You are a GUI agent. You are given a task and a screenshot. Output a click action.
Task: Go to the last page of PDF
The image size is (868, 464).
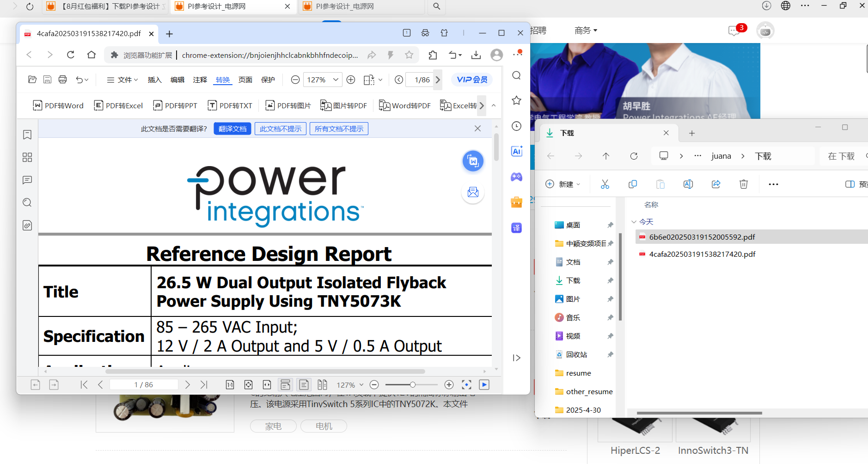[x=204, y=384]
